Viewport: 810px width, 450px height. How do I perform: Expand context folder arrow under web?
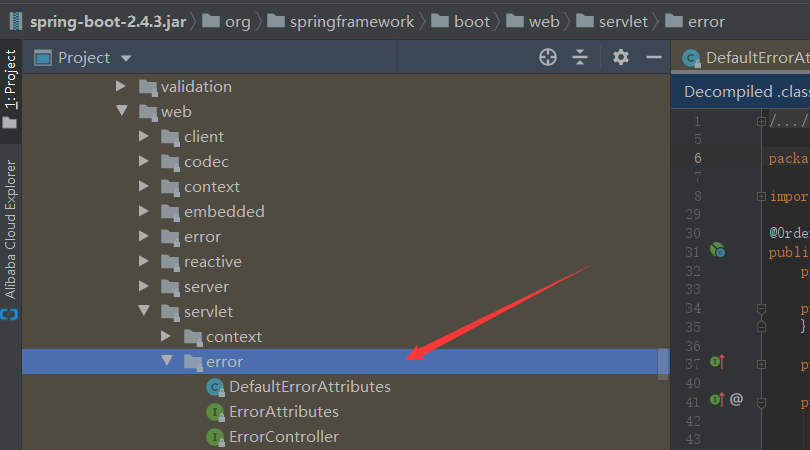[x=144, y=185]
